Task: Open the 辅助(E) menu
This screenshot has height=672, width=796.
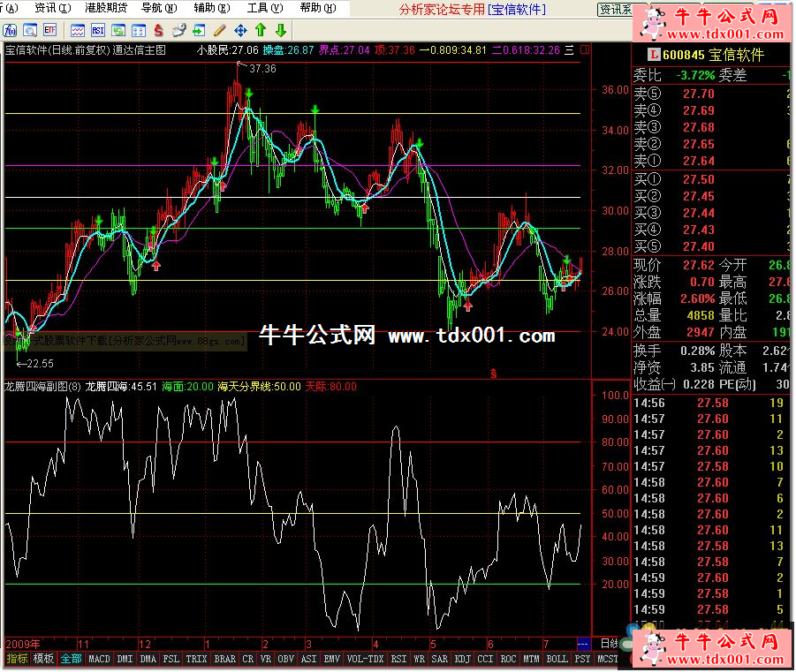Action: click(212, 8)
